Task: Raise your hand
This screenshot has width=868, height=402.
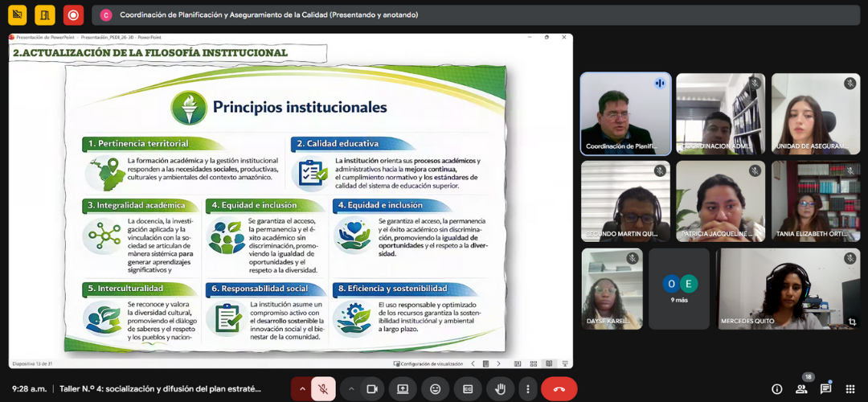Action: click(x=500, y=389)
